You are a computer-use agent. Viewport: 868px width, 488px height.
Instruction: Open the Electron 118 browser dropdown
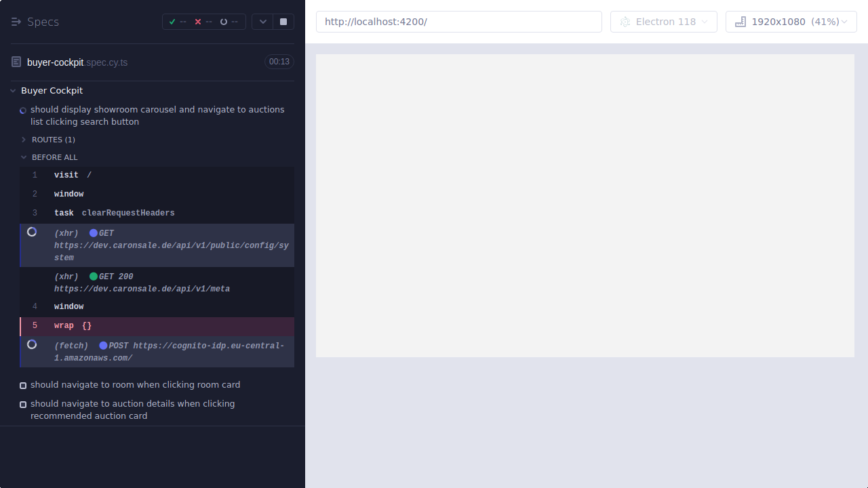[x=664, y=22]
